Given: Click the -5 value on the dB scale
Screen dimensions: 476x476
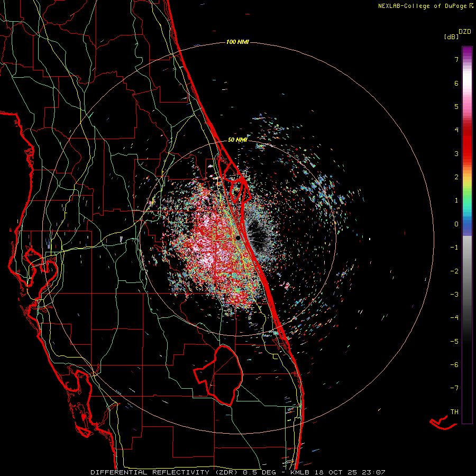Looking at the screenshot, I should pos(454,342).
